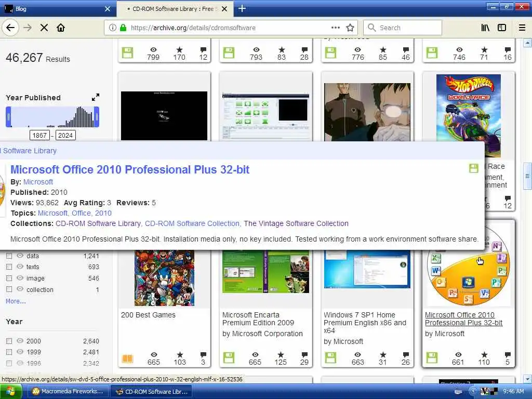Toggle eye filter for data

(20, 256)
